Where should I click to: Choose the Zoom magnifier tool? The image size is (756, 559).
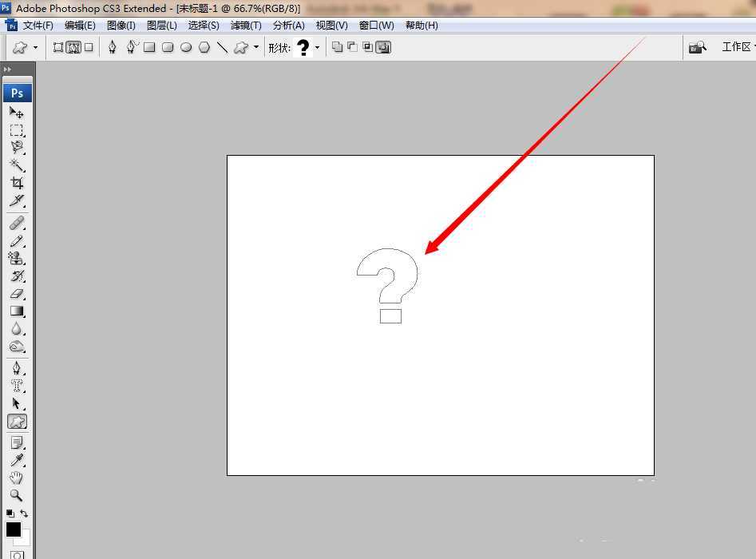pos(16,495)
